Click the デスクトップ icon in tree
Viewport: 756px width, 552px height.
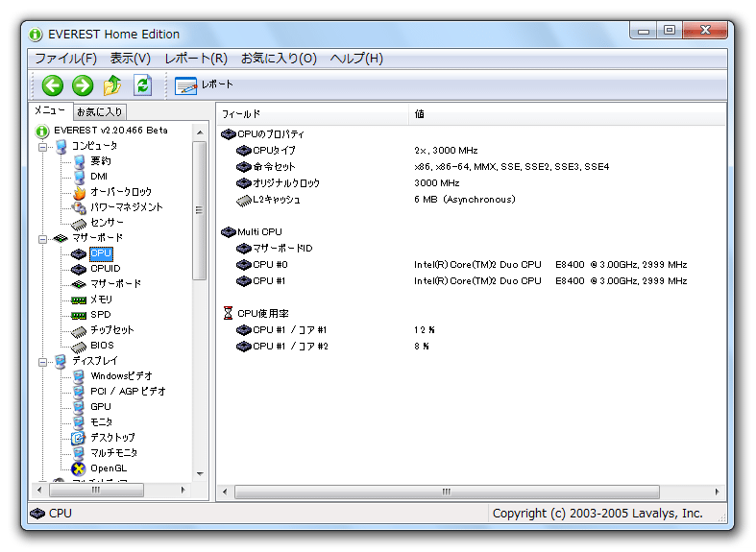[x=79, y=438]
